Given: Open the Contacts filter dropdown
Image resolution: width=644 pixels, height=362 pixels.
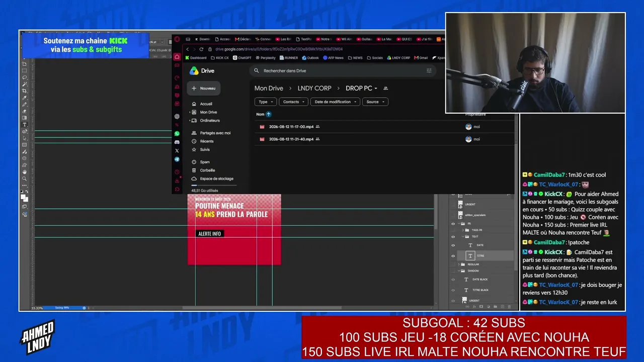Looking at the screenshot, I should tap(293, 102).
